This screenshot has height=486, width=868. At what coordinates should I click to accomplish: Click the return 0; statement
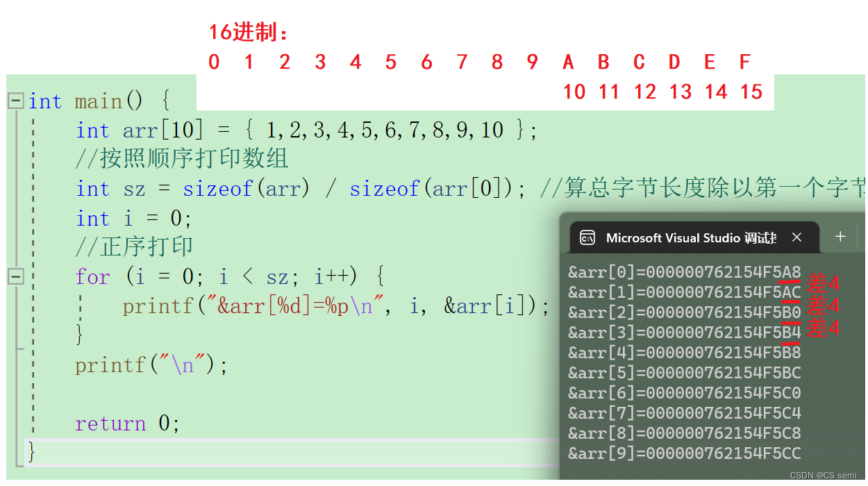(128, 424)
